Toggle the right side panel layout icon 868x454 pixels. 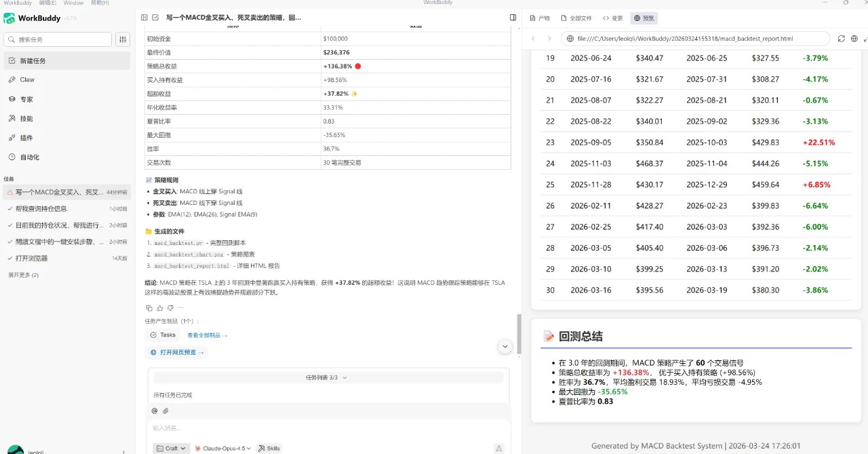point(513,18)
